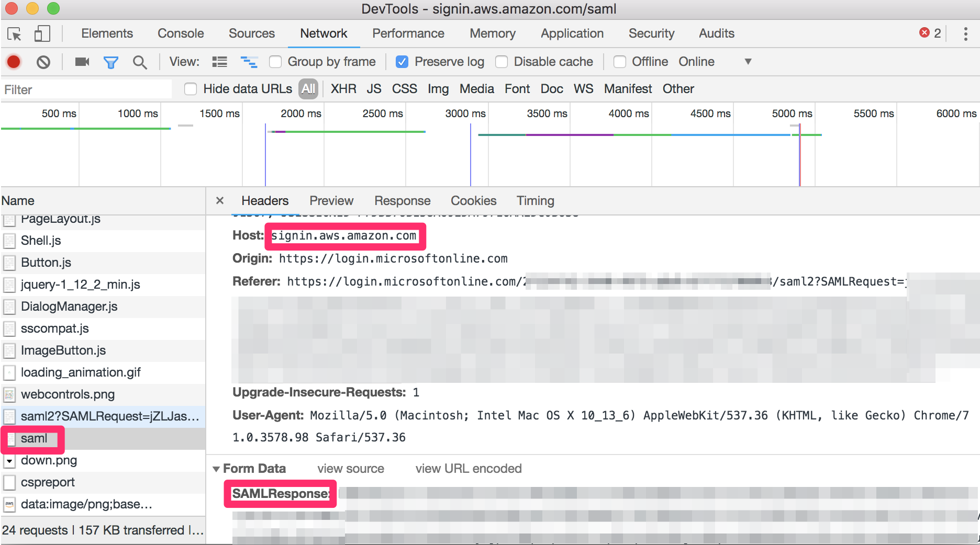
Task: Select the saml2?SAMLRequest request row
Action: [103, 416]
